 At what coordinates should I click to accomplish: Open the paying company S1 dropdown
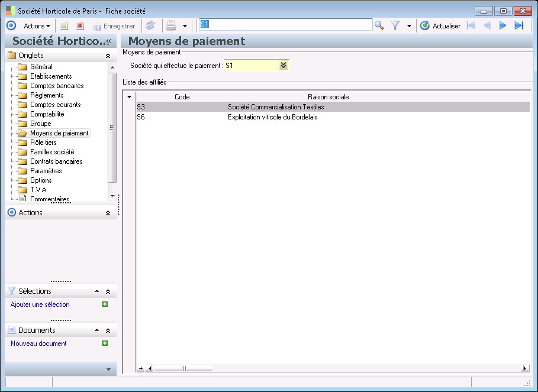[284, 66]
